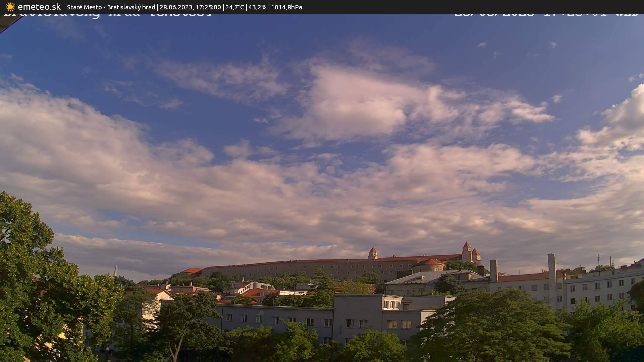Open the emeteo.sk homepage via the logo text
Screen dimensions: 644x362
pyautogui.click(x=39, y=6)
